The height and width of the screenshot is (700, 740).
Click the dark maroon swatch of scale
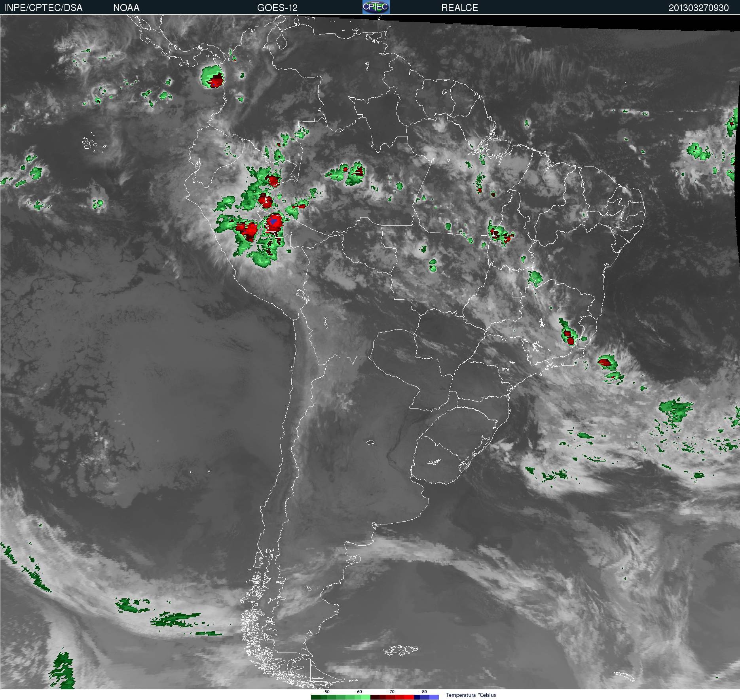[x=375, y=697]
